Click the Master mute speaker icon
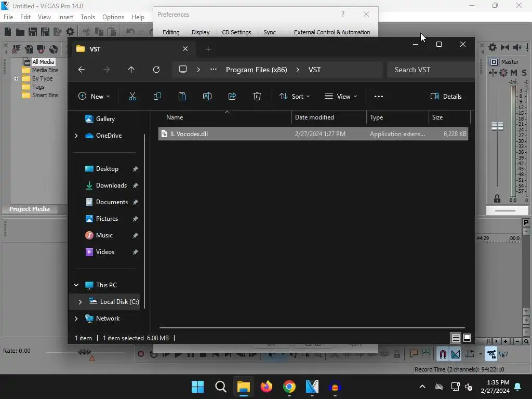The image size is (532, 399). click(517, 47)
